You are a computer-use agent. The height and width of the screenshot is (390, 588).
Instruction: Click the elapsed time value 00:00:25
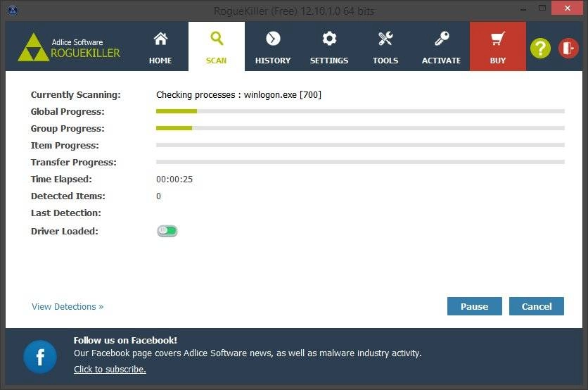174,180
